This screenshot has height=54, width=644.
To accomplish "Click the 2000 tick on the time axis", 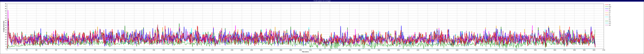I will 203,50.
